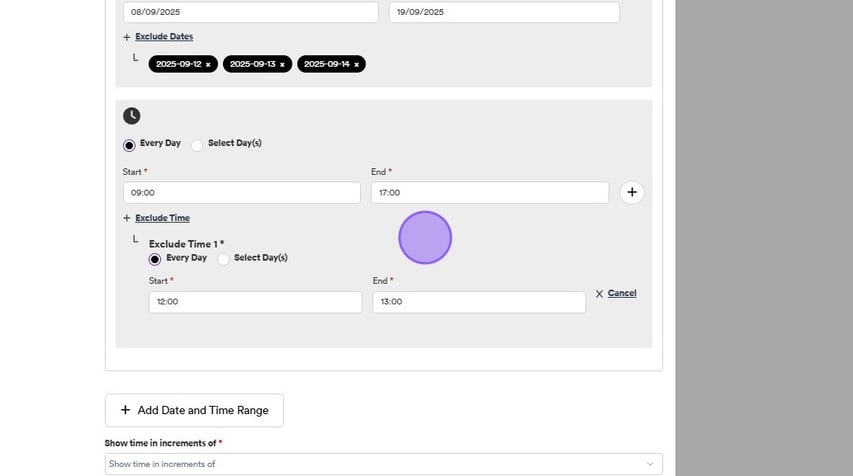The height and width of the screenshot is (476, 853).
Task: Click the Start time field showing 09:00
Action: (x=241, y=193)
